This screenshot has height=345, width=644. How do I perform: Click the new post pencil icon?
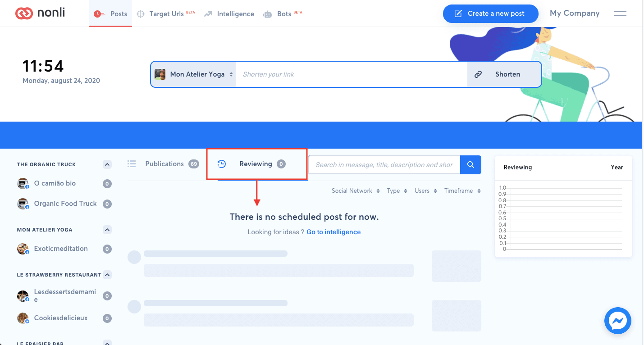[458, 14]
